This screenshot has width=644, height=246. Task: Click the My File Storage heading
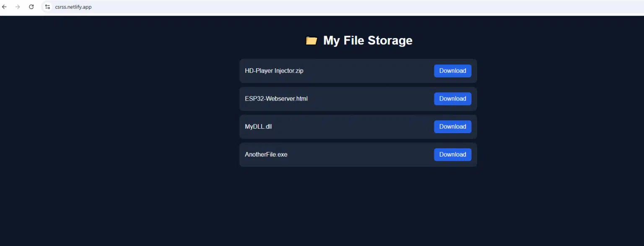367,40
